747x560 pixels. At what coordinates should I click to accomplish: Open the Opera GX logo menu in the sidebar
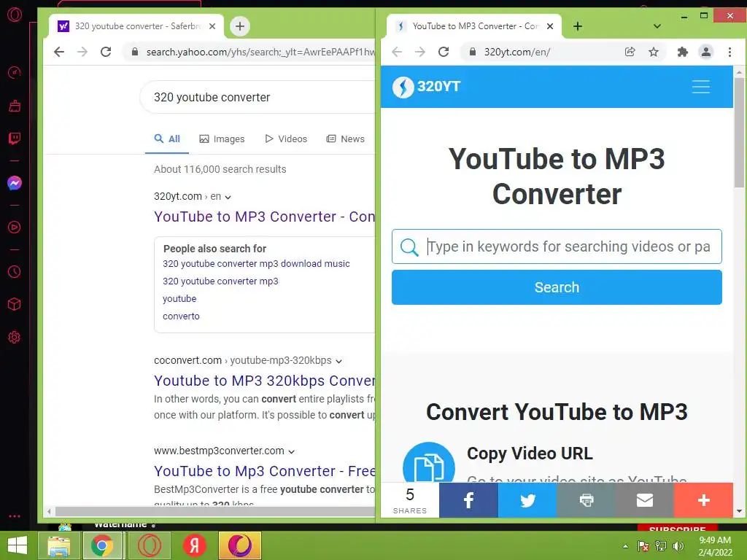click(15, 15)
